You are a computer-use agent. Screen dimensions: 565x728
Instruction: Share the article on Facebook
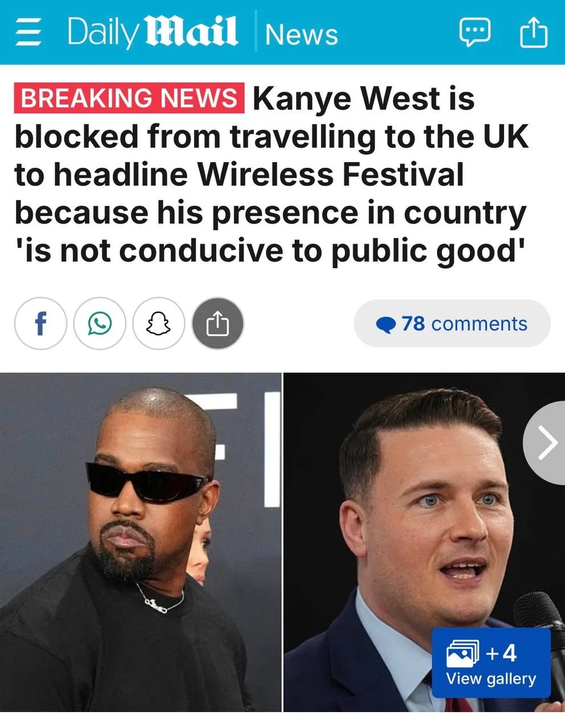coord(40,324)
